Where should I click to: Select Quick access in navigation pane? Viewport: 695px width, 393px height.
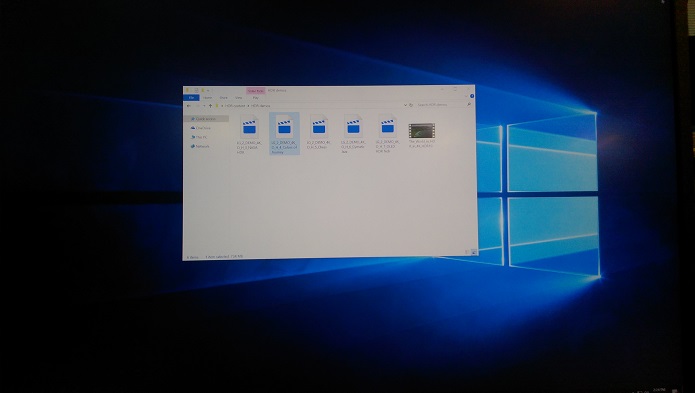[x=206, y=119]
